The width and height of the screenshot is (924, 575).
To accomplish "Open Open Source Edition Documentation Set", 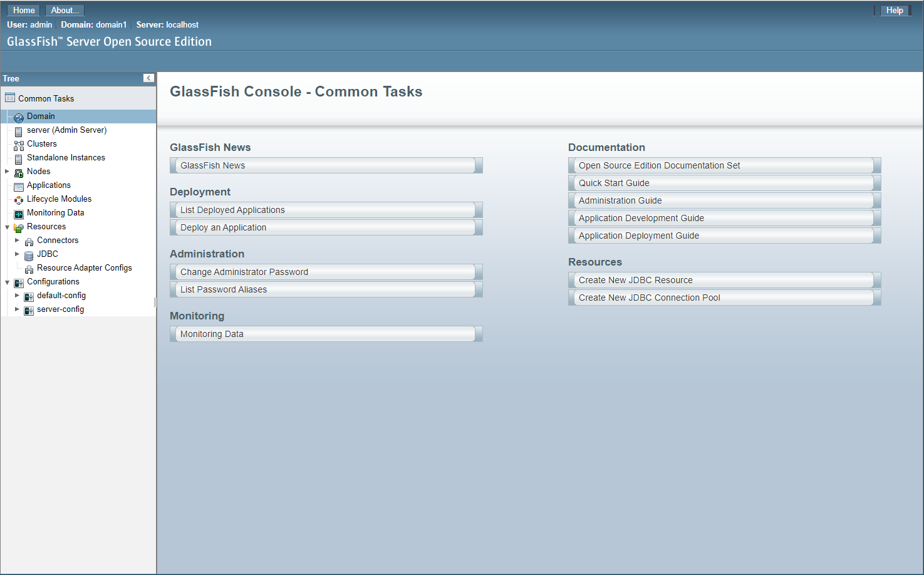I will (724, 165).
